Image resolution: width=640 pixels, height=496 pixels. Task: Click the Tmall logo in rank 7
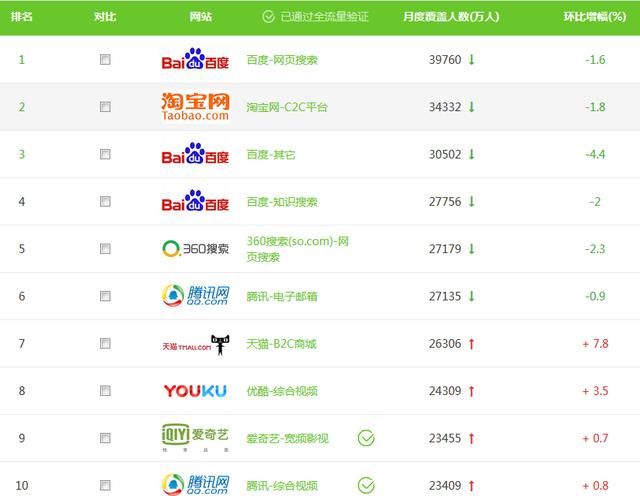[x=195, y=344]
